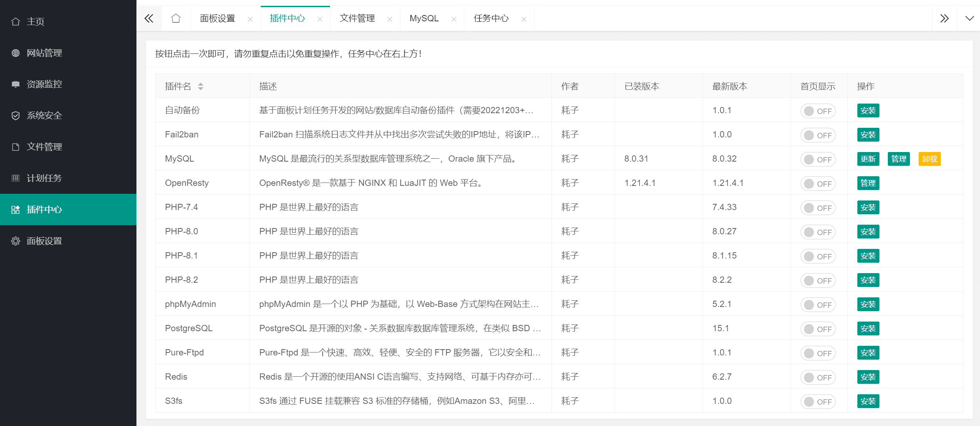The image size is (980, 426).
Task: Open 资源监控 from the sidebar
Action: [44, 84]
